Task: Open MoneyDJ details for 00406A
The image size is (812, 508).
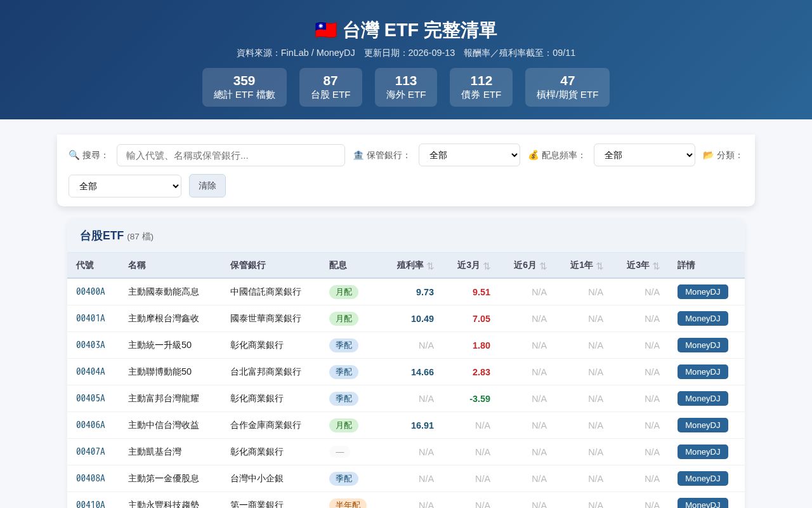Action: point(703,425)
